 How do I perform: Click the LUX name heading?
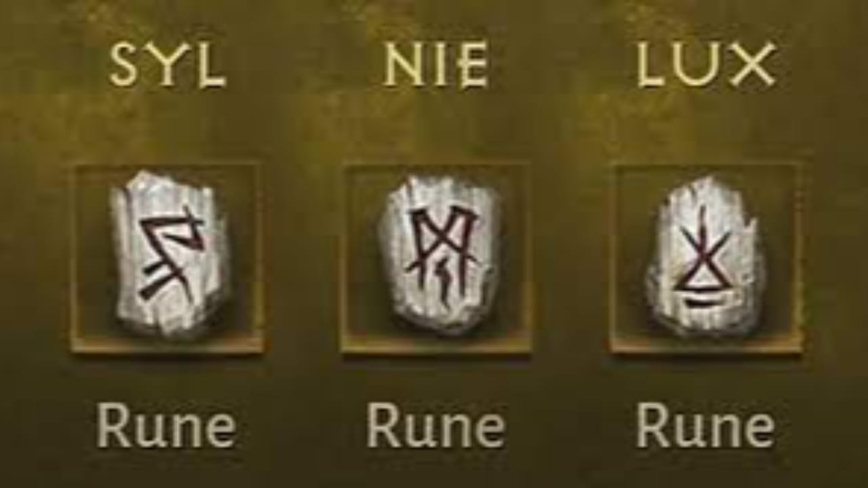pos(705,66)
